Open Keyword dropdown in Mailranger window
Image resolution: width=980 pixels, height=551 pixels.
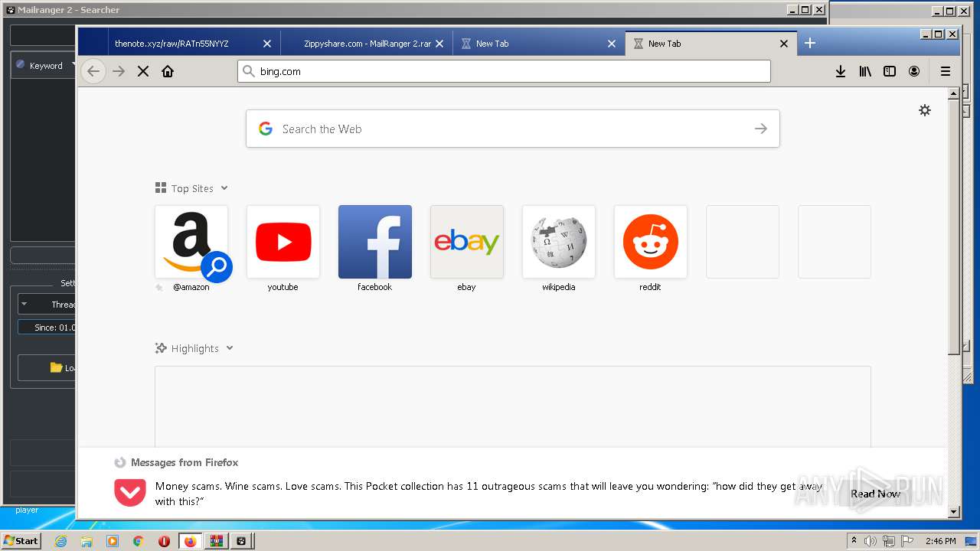(44, 65)
